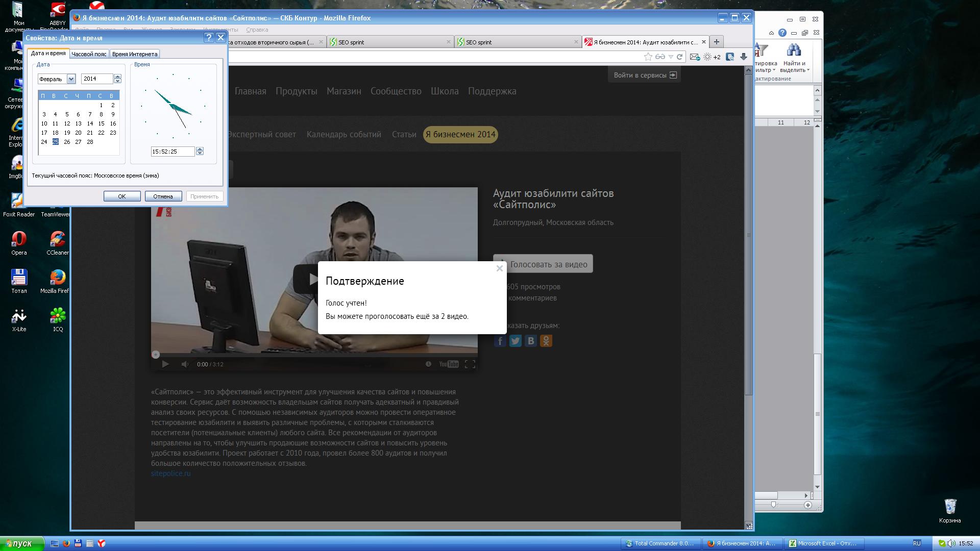
Task: Open ICQ desktop shortcut
Action: pos(58,319)
